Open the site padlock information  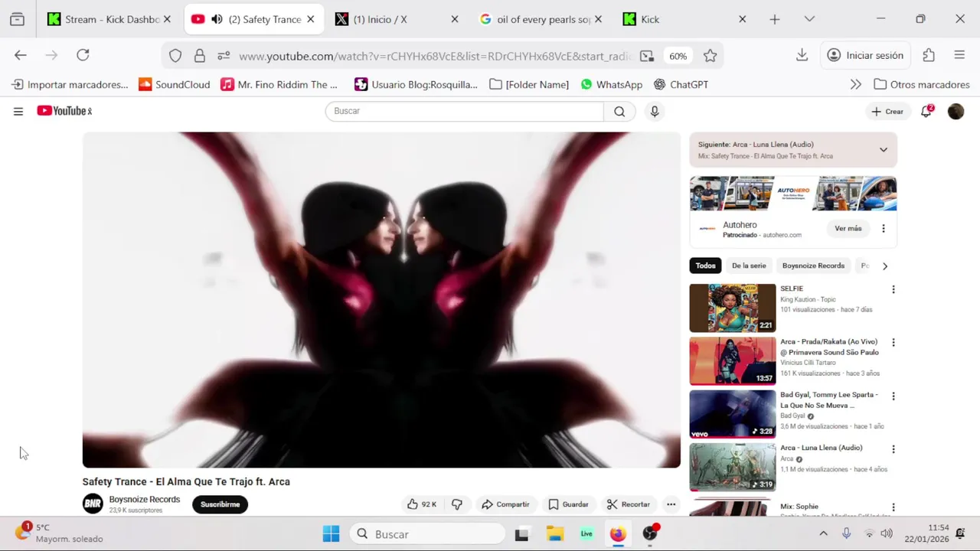(199, 56)
